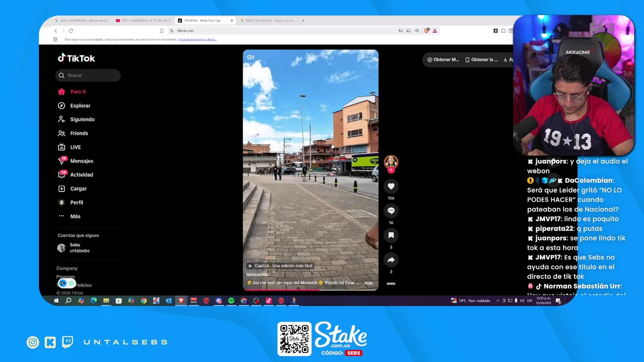Open Perfil from the sidebar
The height and width of the screenshot is (362, 644).
tap(70, 202)
